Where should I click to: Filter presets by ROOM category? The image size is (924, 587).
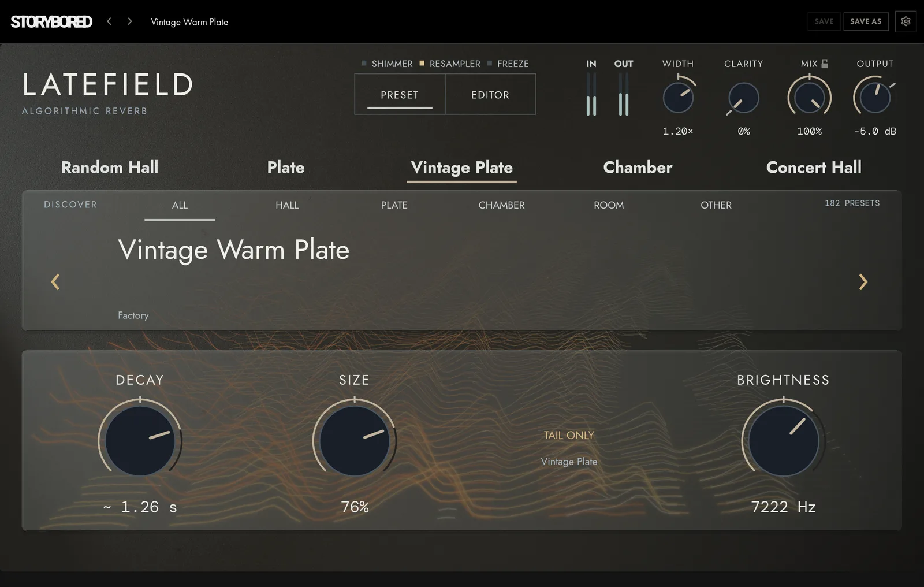coord(609,205)
